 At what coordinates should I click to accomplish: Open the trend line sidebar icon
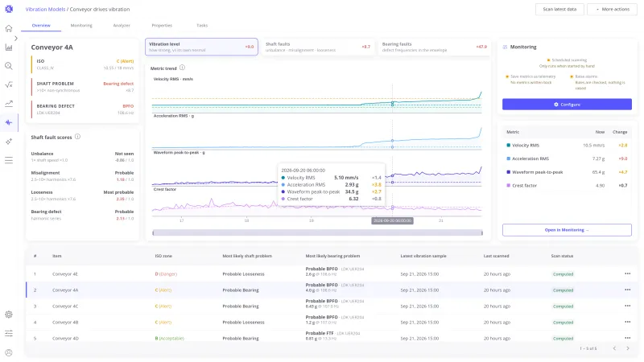coord(9,104)
